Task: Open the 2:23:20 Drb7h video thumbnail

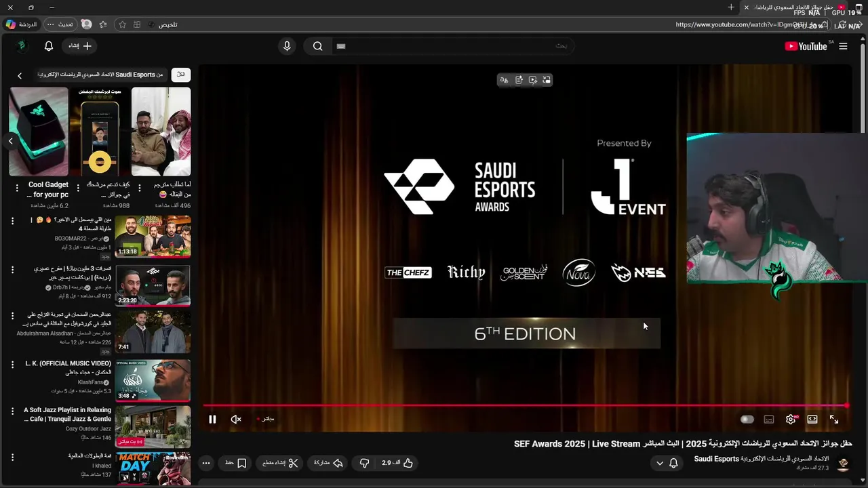Action: point(153,285)
